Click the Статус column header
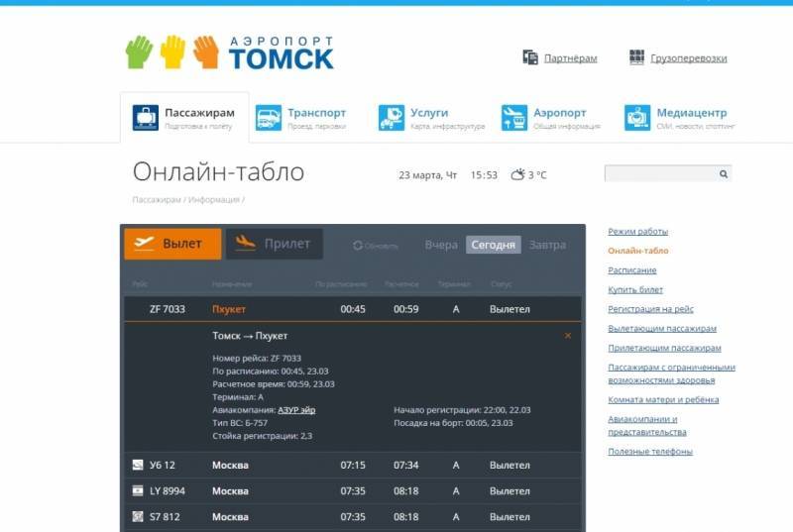The image size is (793, 532). (x=502, y=284)
